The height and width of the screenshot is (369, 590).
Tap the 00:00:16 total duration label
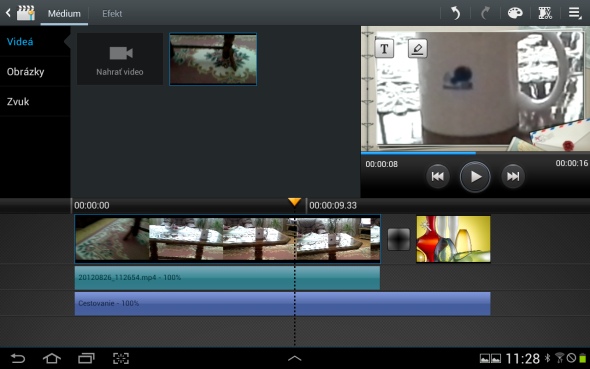(x=572, y=163)
